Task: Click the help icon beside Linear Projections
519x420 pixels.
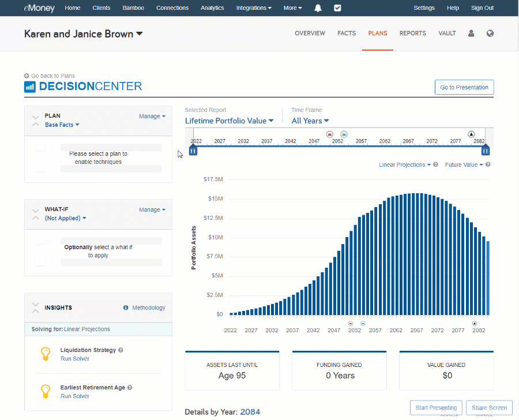Action: point(435,164)
